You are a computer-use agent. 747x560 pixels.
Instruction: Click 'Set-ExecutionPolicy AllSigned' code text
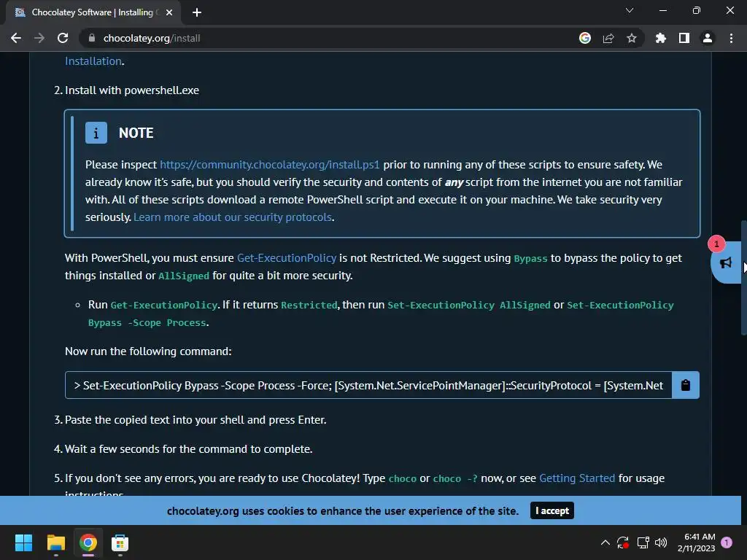tap(469, 306)
